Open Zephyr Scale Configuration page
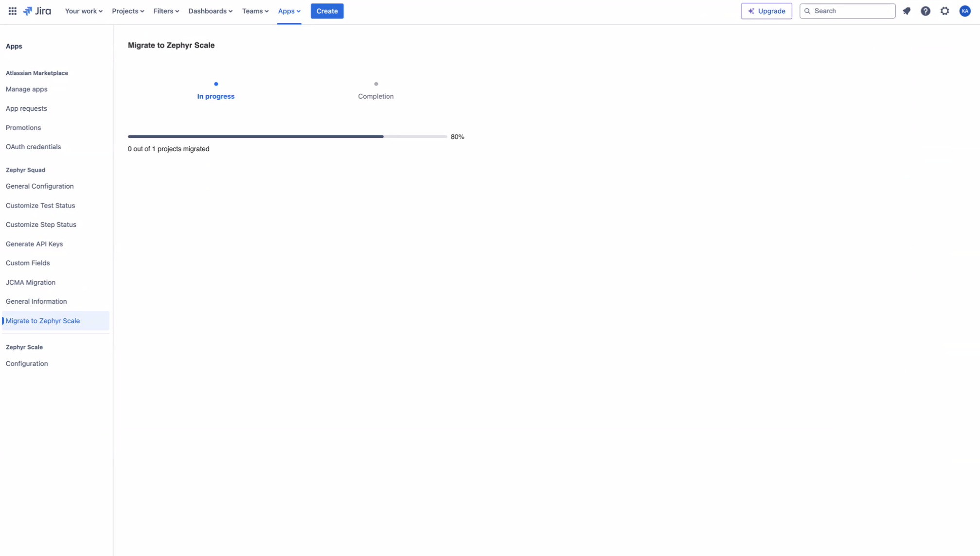 click(27, 364)
